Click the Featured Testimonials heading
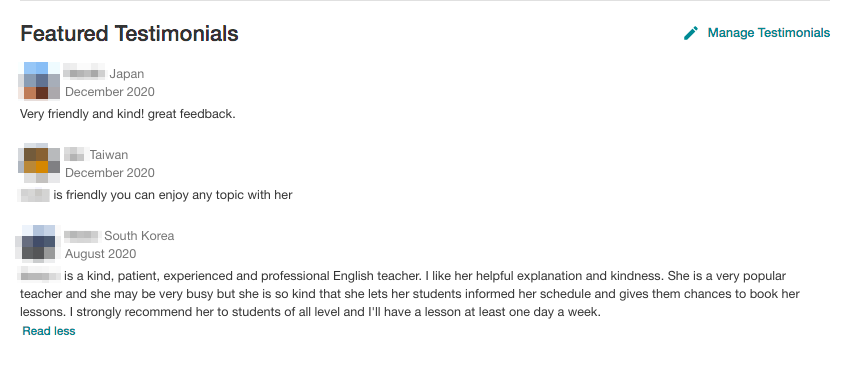The width and height of the screenshot is (847, 371). click(129, 33)
